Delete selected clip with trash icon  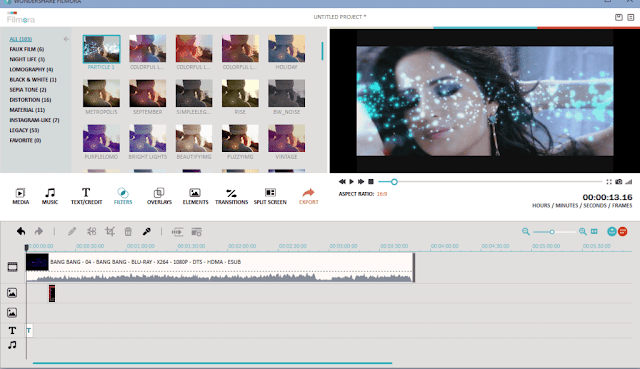point(128,231)
